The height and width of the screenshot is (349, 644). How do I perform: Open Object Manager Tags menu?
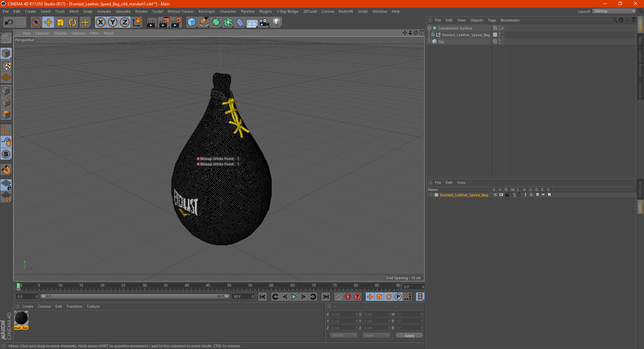(492, 20)
